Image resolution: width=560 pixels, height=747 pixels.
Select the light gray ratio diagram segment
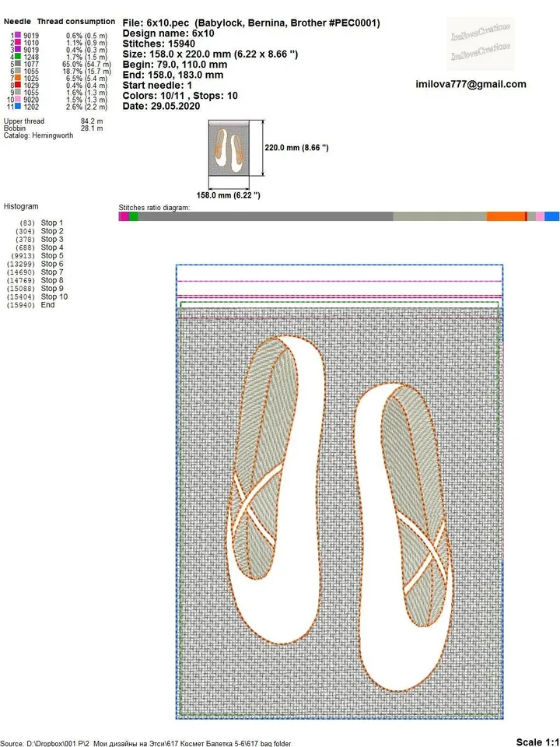tap(439, 216)
